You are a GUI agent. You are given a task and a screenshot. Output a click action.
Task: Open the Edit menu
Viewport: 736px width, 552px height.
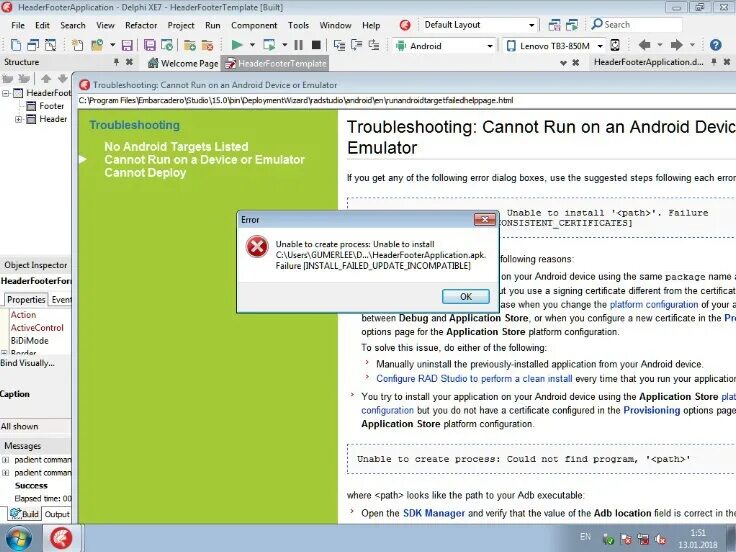pyautogui.click(x=42, y=25)
